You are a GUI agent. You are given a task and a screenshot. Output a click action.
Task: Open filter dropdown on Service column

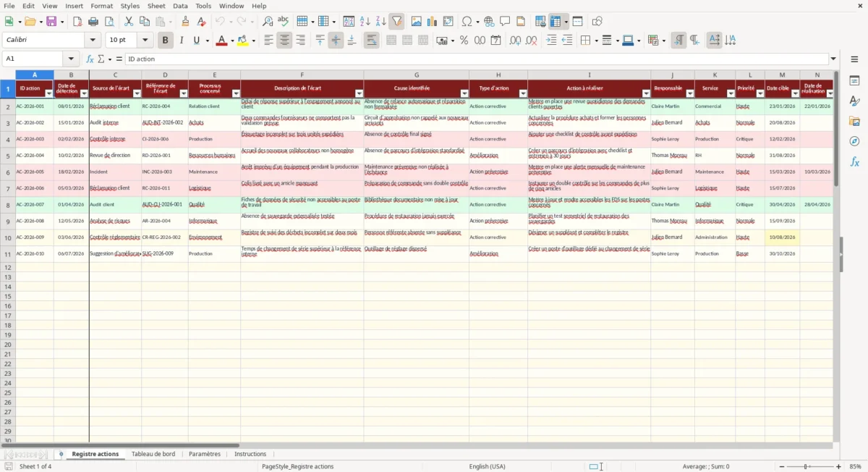point(731,93)
